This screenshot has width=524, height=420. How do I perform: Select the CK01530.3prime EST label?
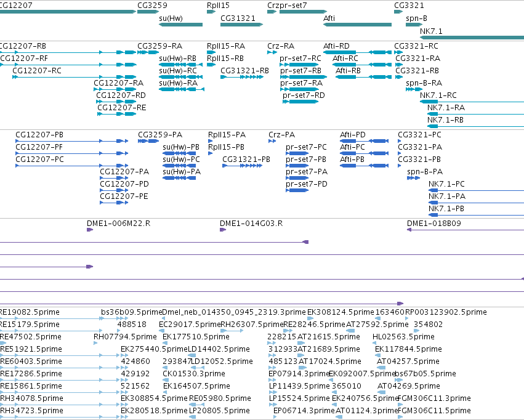pos(194,374)
